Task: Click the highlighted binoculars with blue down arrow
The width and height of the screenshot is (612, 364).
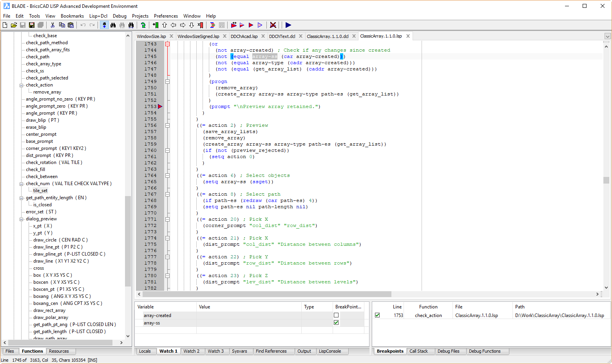Action: coord(104,25)
